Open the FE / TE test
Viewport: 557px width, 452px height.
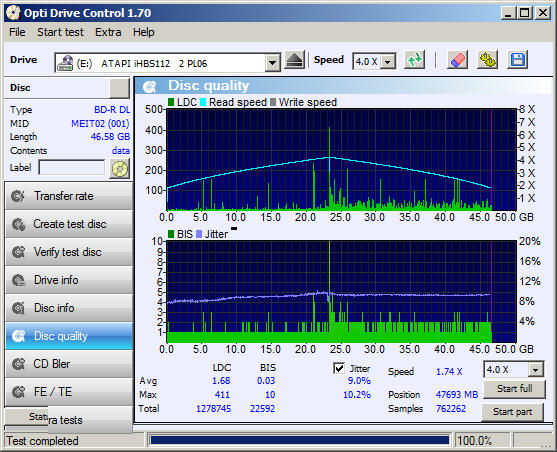[x=69, y=392]
